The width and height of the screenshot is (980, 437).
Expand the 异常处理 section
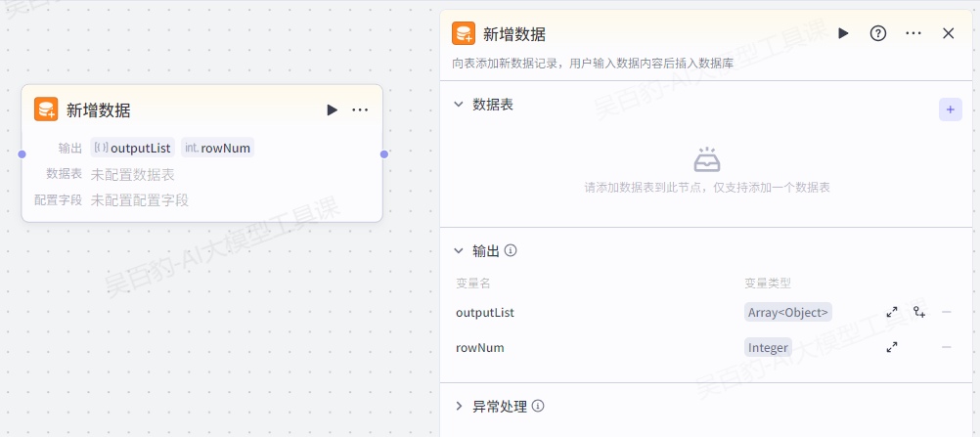click(459, 406)
